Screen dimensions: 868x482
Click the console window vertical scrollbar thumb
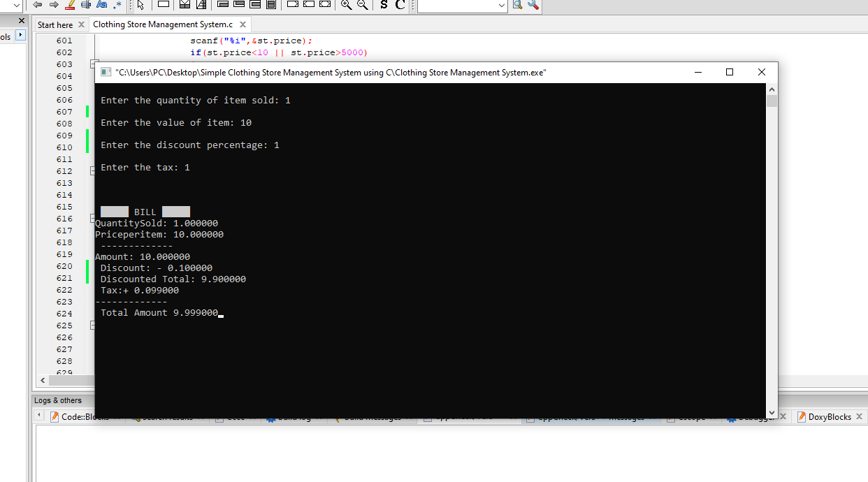click(772, 101)
